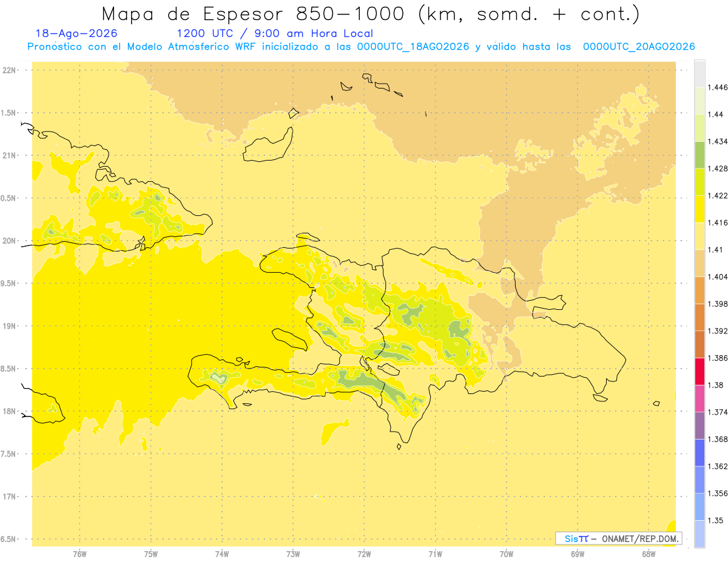Click legend value 1.422
This screenshot has height=562, width=728.
[x=719, y=195]
